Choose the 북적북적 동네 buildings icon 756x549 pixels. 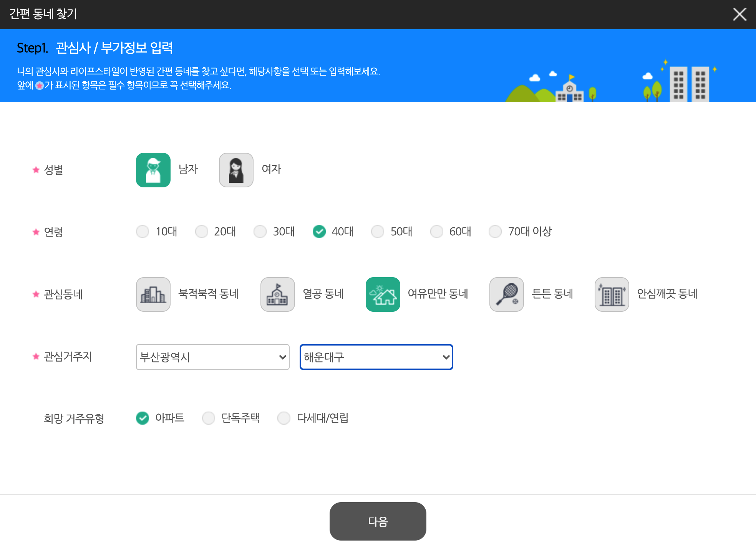point(153,294)
